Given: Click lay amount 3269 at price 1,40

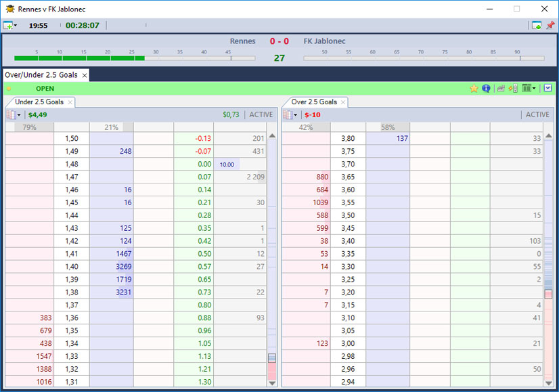Looking at the screenshot, I should (x=112, y=267).
